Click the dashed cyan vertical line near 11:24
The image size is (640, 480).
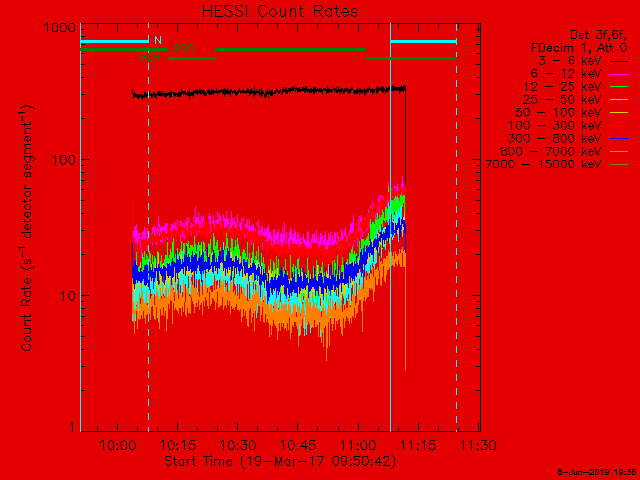[x=456, y=227]
